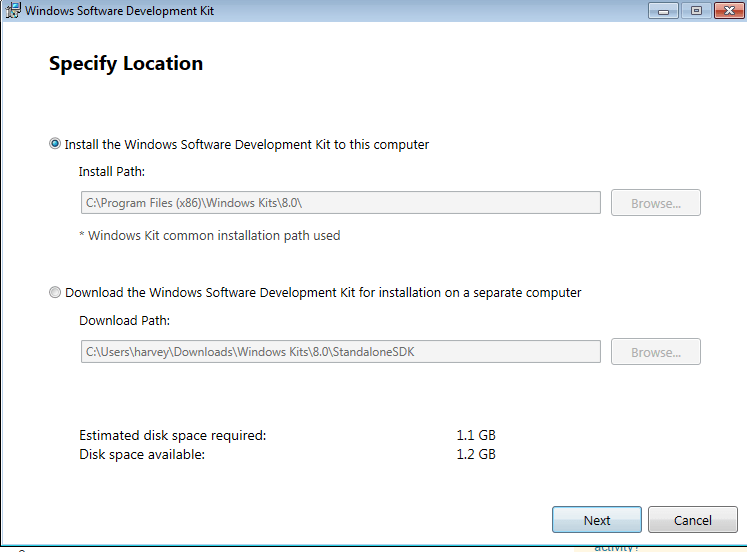Click the Cancel button

coord(693,520)
